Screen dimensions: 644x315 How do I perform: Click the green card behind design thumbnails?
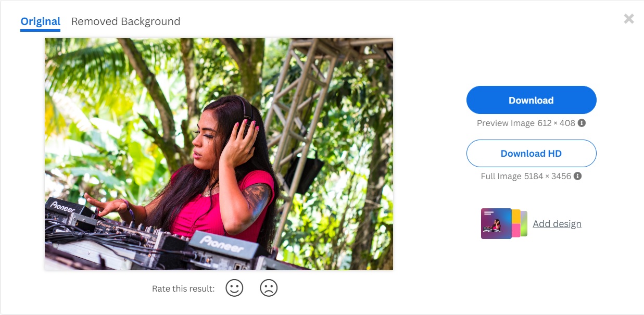click(524, 223)
